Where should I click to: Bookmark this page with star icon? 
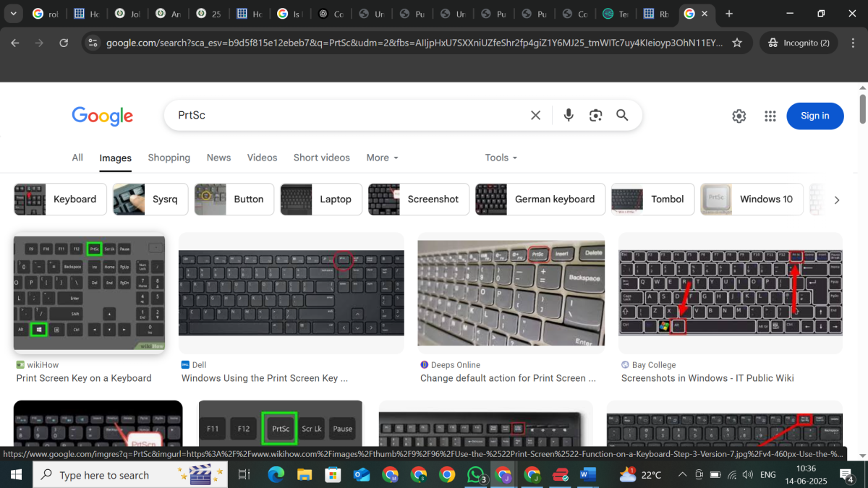click(737, 43)
